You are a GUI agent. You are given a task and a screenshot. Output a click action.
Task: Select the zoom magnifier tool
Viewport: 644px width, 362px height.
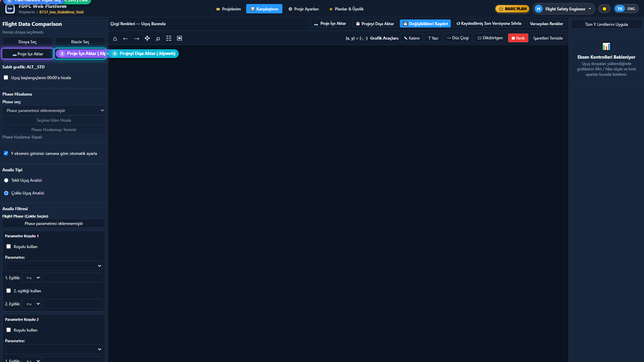(158, 39)
